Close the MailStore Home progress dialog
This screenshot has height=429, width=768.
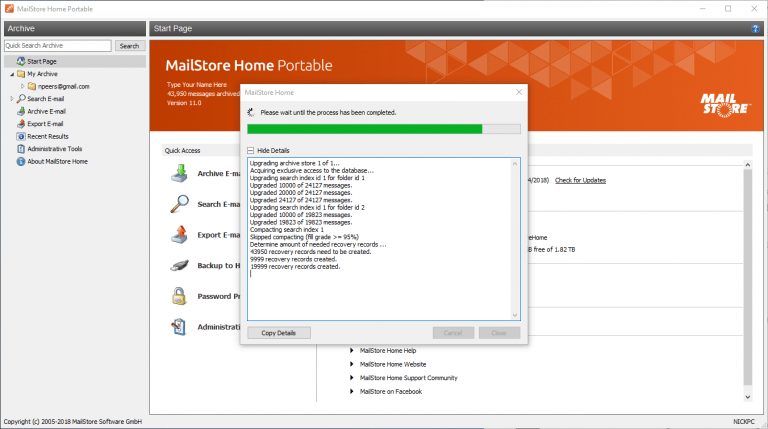[519, 92]
